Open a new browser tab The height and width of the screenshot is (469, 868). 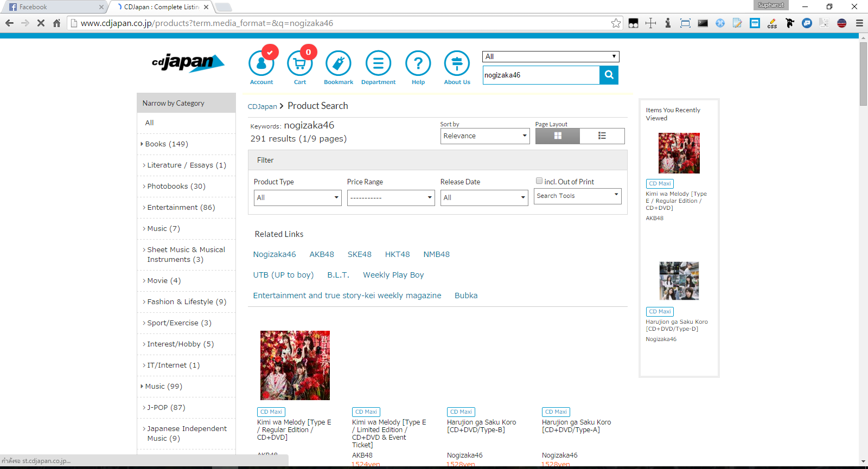(x=223, y=7)
